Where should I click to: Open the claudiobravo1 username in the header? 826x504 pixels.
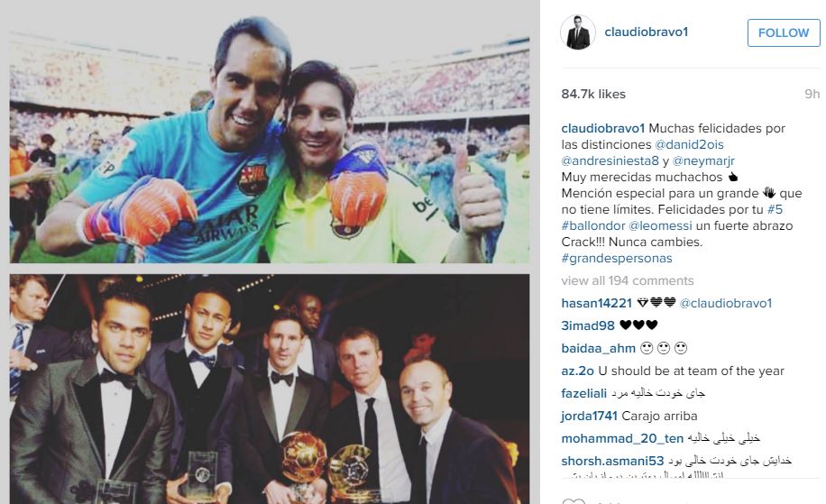(x=647, y=32)
